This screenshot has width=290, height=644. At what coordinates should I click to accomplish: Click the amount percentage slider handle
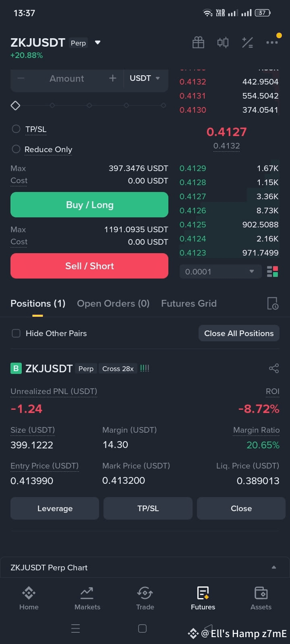(x=15, y=105)
